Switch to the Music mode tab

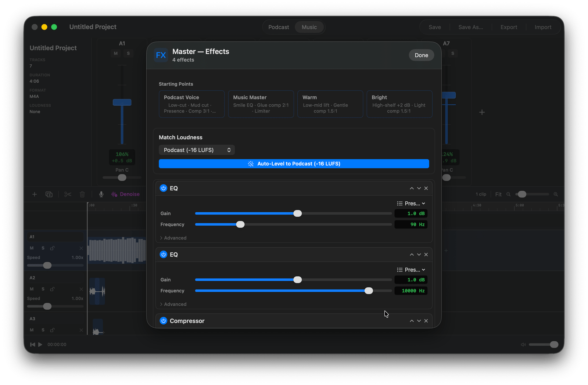[309, 27]
